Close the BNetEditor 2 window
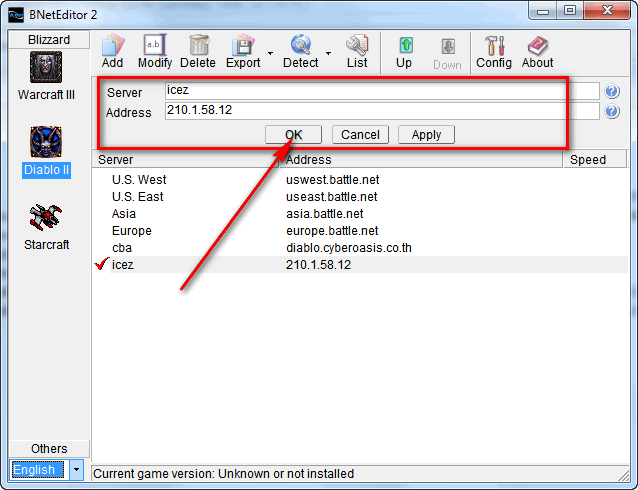The width and height of the screenshot is (638, 490). (607, 11)
